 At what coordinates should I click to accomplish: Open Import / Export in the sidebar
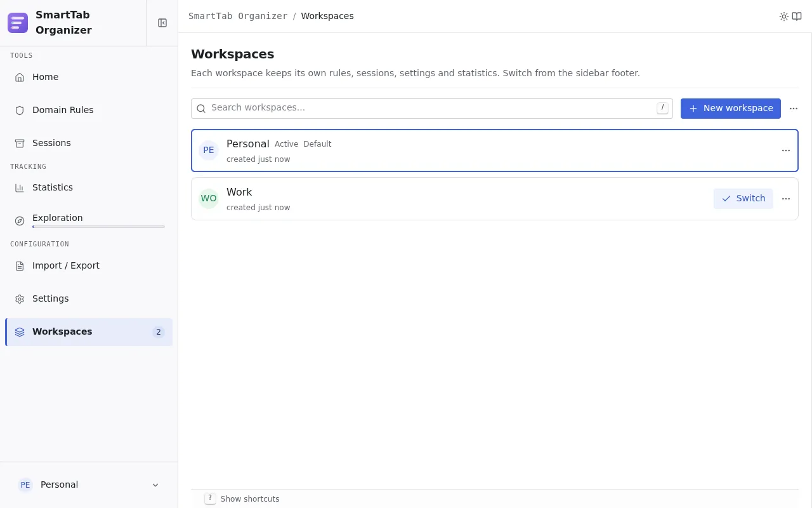tap(89, 265)
